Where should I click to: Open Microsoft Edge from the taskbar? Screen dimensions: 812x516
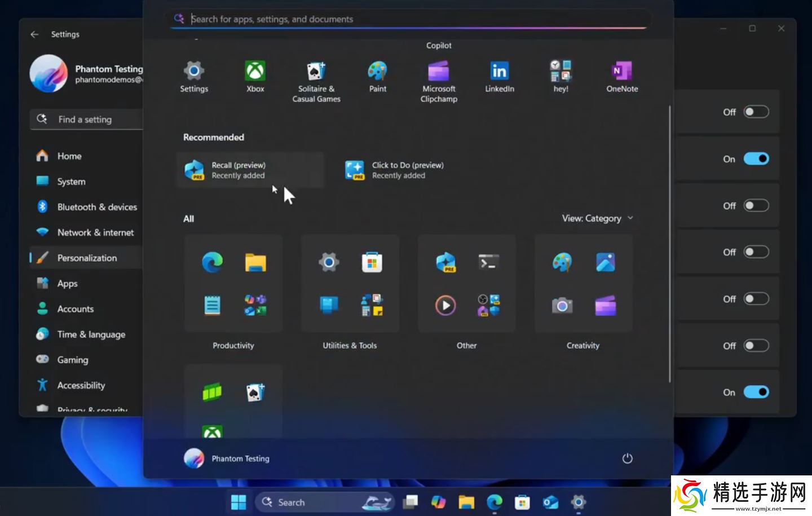coord(495,502)
